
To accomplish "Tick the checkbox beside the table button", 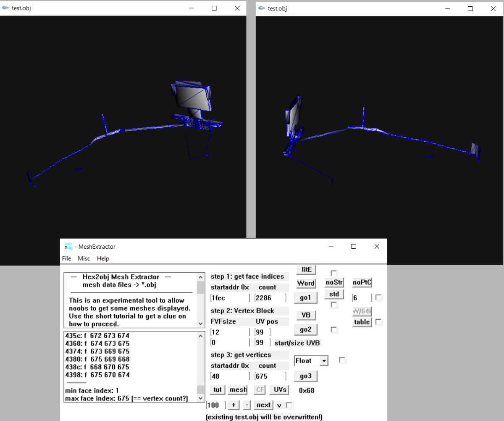I will (x=379, y=322).
